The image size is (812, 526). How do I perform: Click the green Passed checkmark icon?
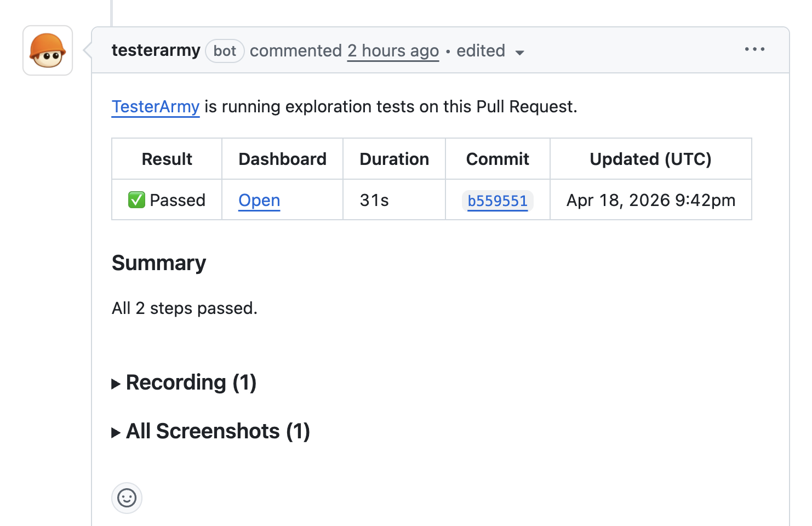coord(136,200)
